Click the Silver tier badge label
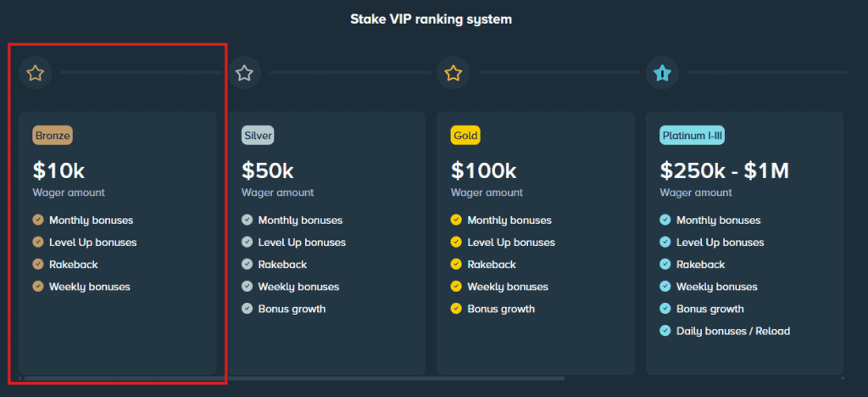The height and width of the screenshot is (397, 868). [x=258, y=135]
